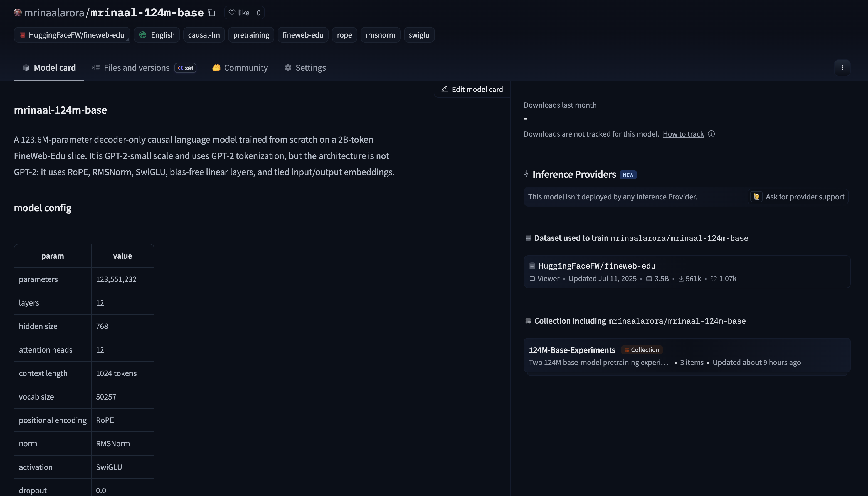Click the Community tab hands icon
This screenshot has width=868, height=496.
coord(216,68)
